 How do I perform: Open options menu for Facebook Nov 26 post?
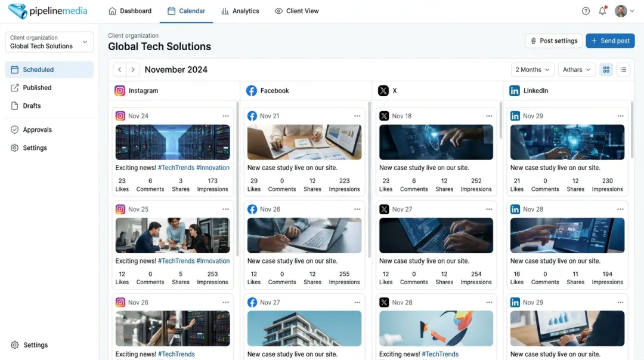(x=357, y=209)
